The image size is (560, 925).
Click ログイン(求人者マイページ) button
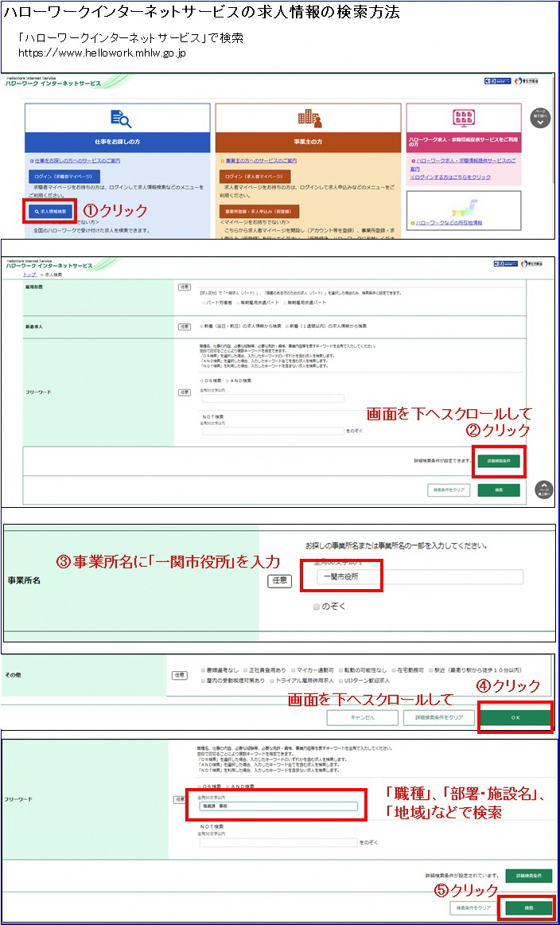pos(255,177)
